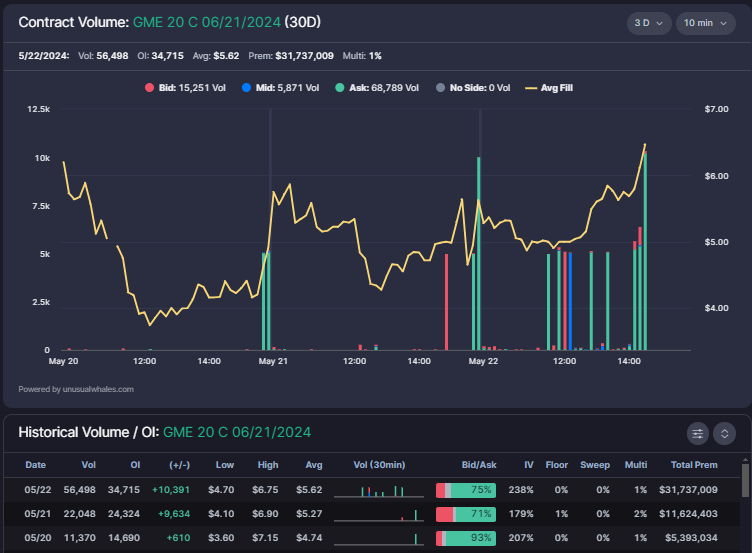Click the 05/22 Vol (30min) sparkline
This screenshot has width=752, height=553.
coord(379,491)
